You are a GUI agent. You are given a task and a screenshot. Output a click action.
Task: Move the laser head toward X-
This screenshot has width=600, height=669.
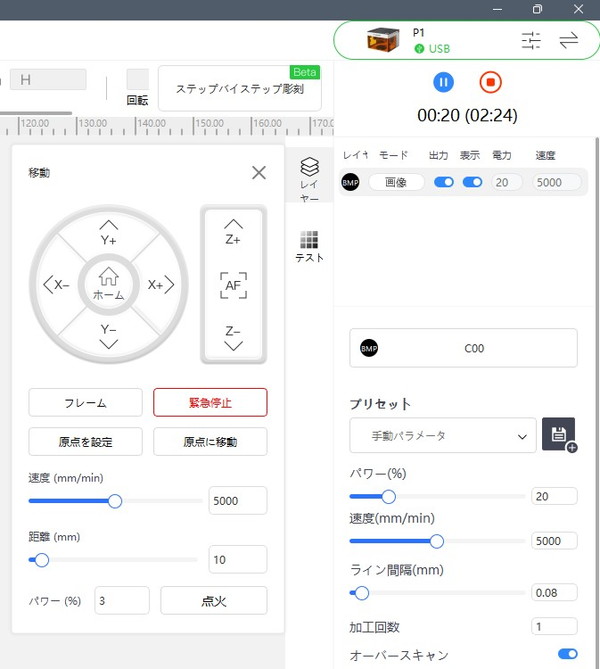click(56, 285)
